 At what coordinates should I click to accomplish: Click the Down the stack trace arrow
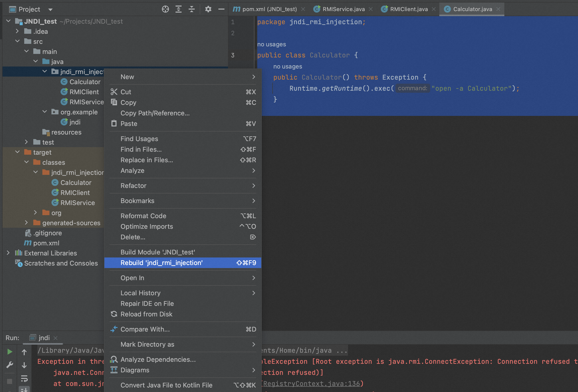click(24, 365)
